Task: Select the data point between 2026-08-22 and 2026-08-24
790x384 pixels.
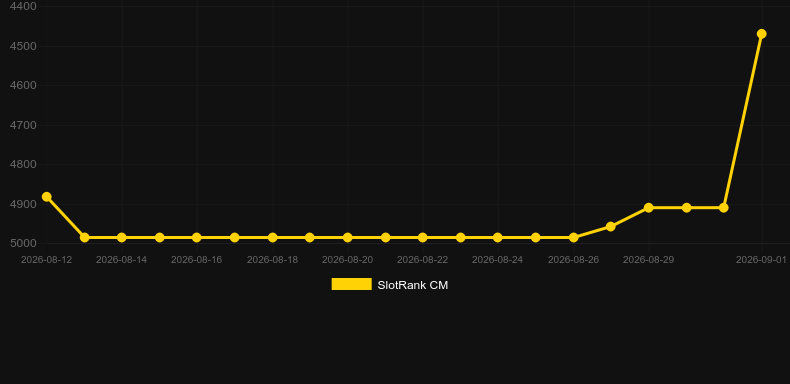Action: pyautogui.click(x=460, y=237)
